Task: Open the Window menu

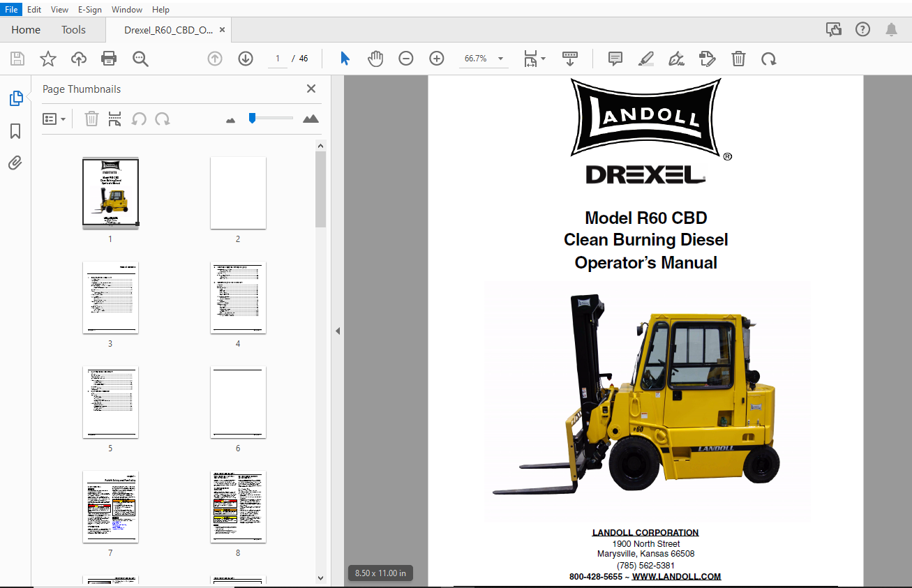Action: tap(127, 9)
